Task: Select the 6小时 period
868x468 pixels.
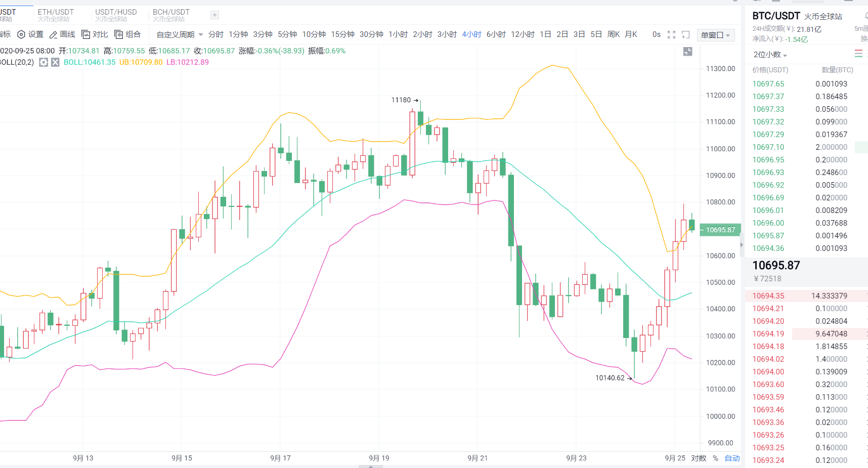Action: [496, 34]
